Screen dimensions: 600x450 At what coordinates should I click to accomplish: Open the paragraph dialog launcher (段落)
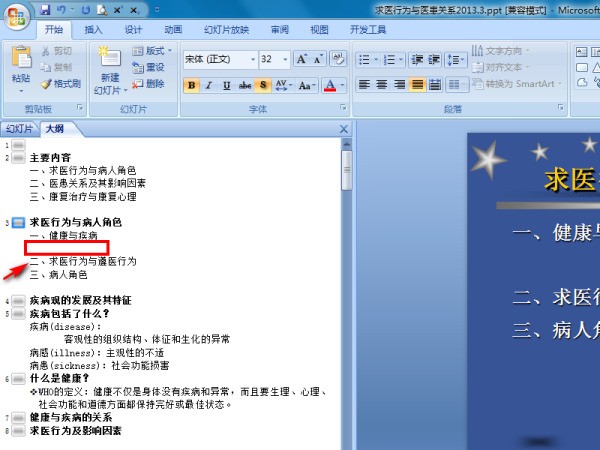click(561, 108)
